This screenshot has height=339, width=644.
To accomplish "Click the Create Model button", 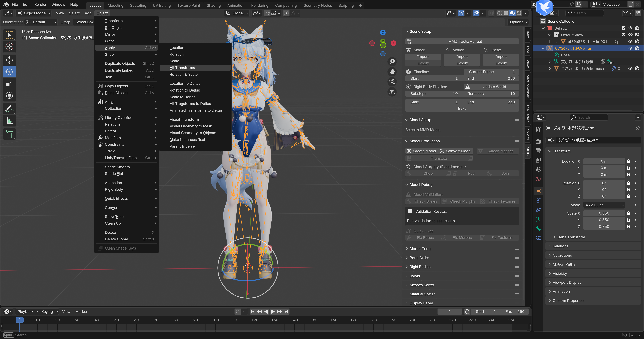I will click(x=421, y=151).
